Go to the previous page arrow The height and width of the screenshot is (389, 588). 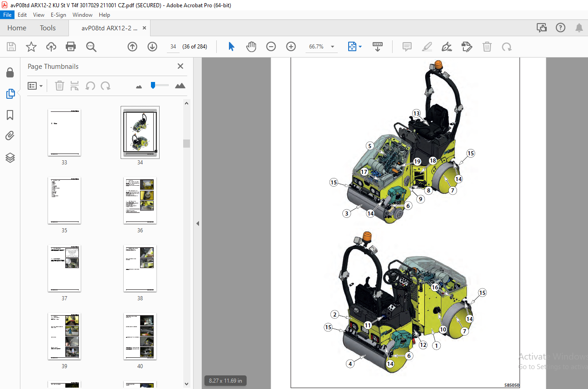tap(132, 47)
